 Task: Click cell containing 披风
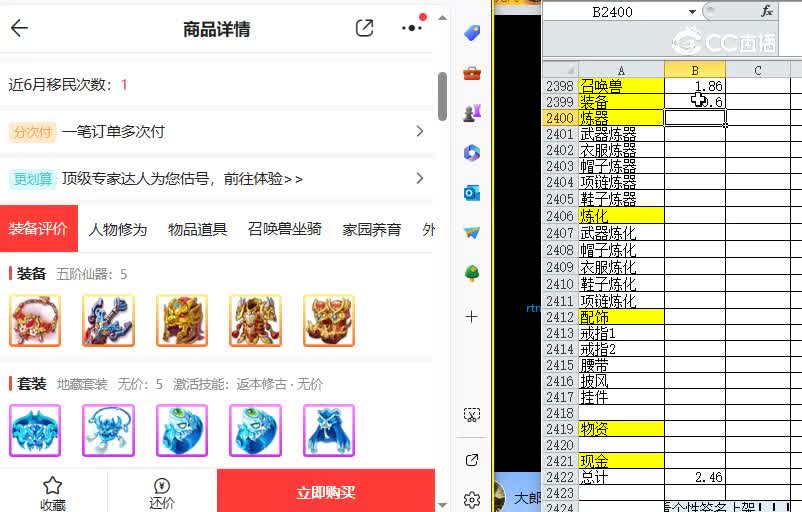tap(621, 381)
